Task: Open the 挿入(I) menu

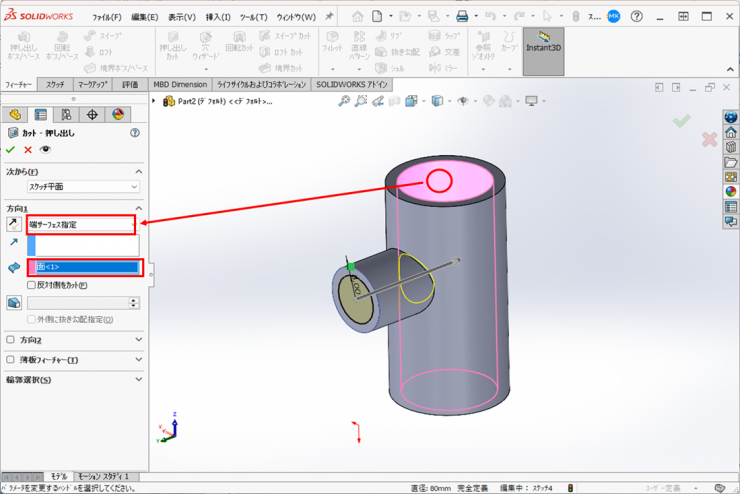Action: click(218, 17)
